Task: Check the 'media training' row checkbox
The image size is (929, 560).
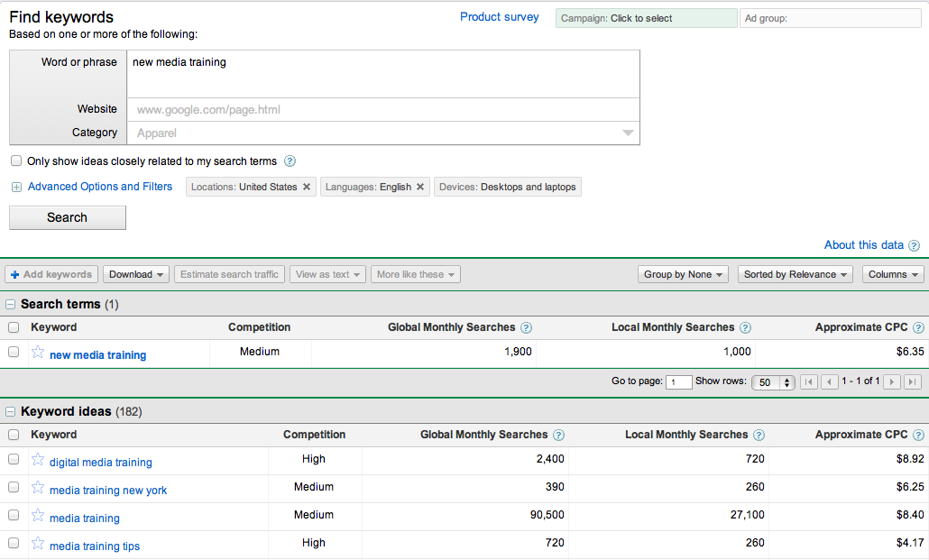Action: pos(14,515)
